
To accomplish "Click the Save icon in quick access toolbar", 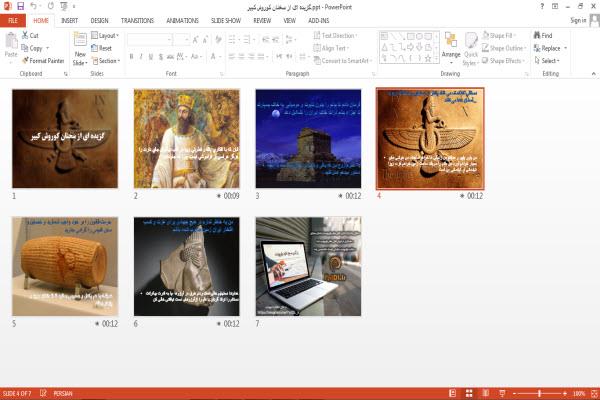I will tap(21, 6).
